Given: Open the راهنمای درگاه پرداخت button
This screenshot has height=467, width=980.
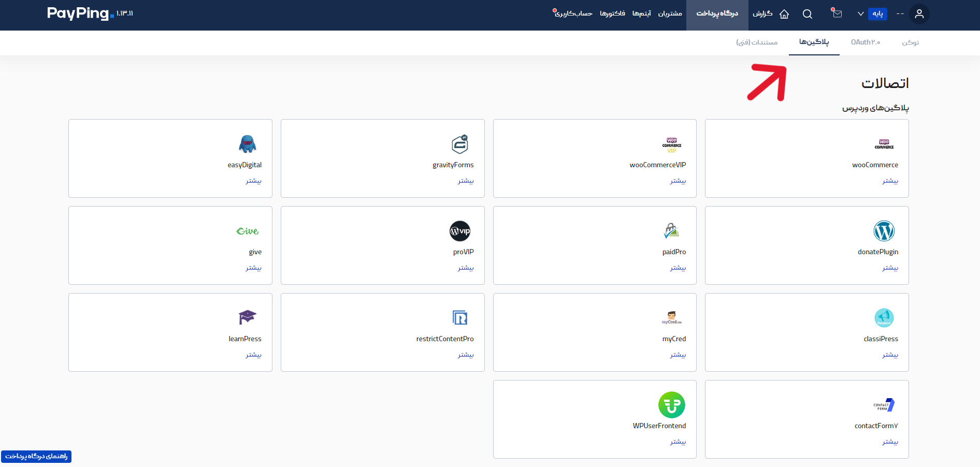Looking at the screenshot, I should click(x=36, y=456).
